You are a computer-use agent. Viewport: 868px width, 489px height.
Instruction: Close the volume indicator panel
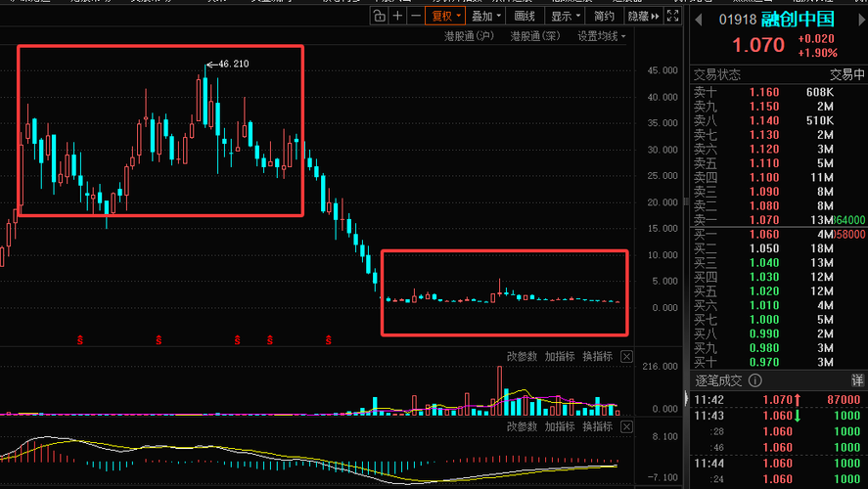click(626, 357)
